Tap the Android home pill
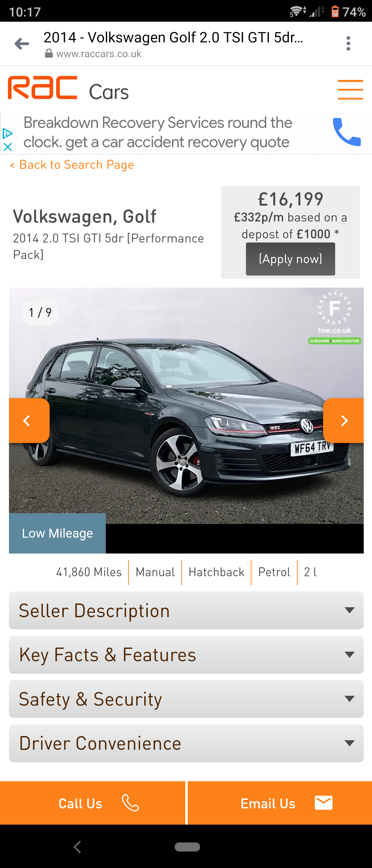Image resolution: width=372 pixels, height=868 pixels. point(187,847)
